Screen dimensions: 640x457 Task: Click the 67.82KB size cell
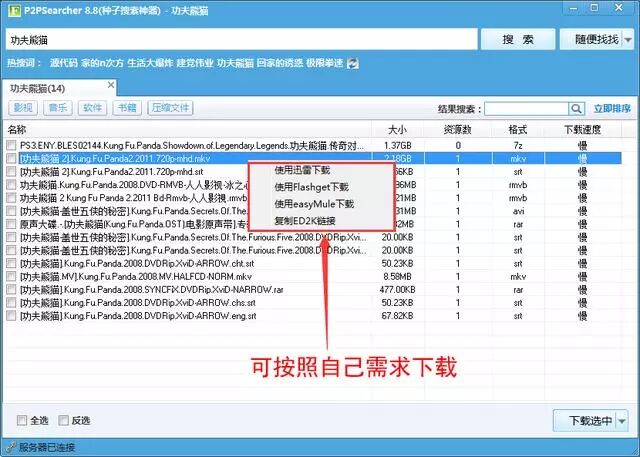397,316
